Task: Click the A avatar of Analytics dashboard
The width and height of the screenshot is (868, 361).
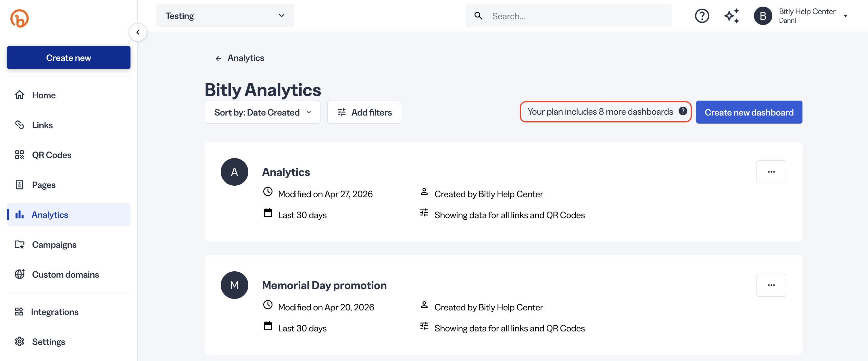Action: tap(235, 172)
